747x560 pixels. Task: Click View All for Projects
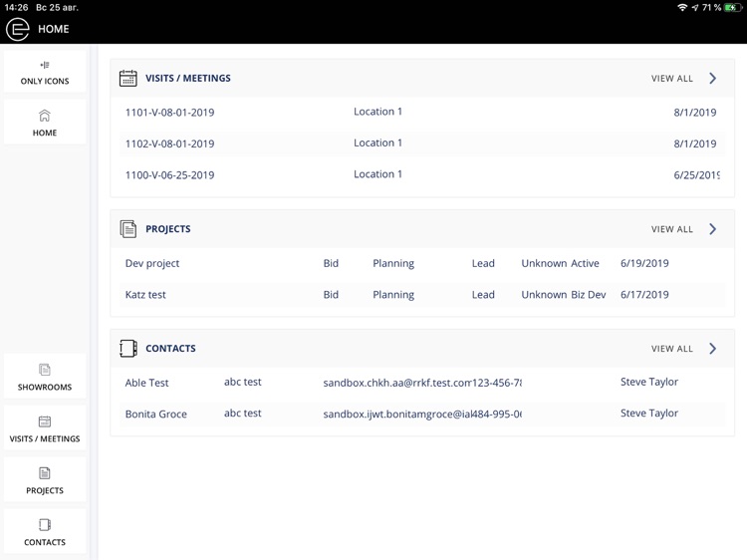tap(671, 229)
